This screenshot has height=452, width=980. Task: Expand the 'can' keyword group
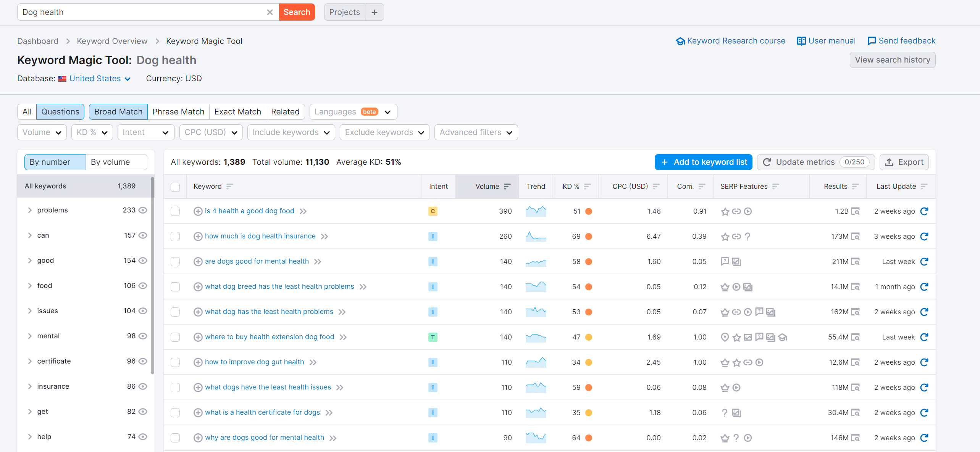click(x=30, y=235)
